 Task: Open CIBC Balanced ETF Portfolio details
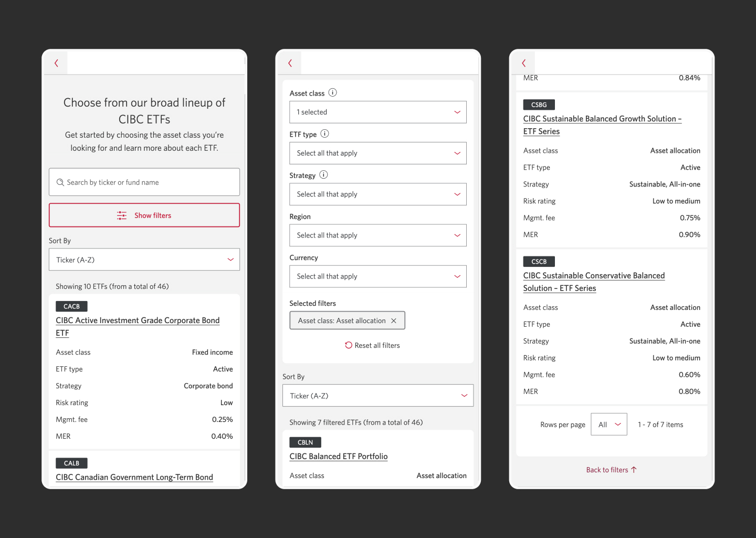[338, 456]
